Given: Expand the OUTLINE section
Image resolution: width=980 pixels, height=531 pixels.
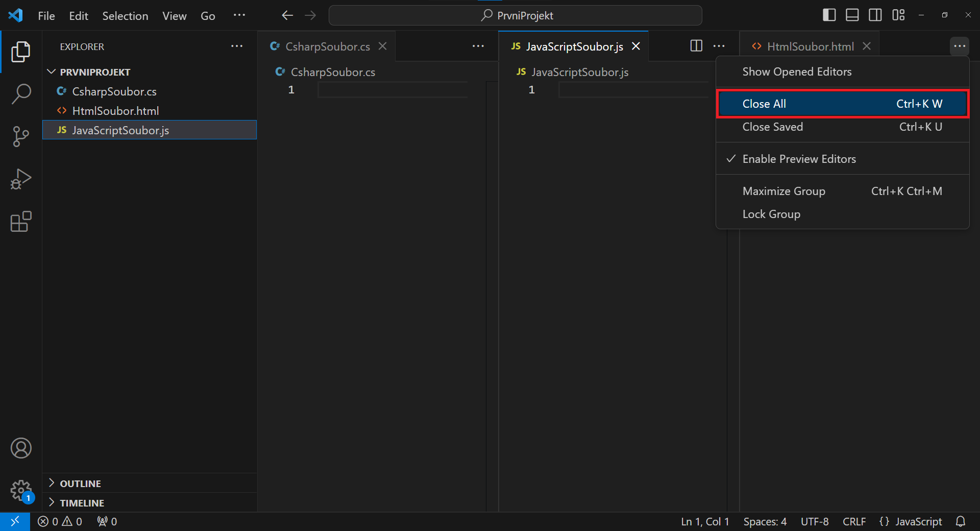Looking at the screenshot, I should 80,483.
